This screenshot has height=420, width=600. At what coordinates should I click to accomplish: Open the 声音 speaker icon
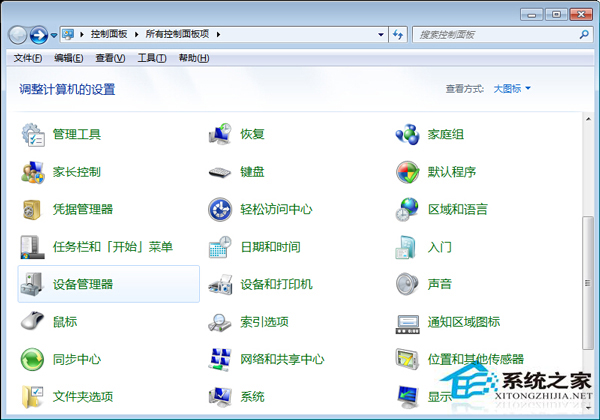[407, 284]
